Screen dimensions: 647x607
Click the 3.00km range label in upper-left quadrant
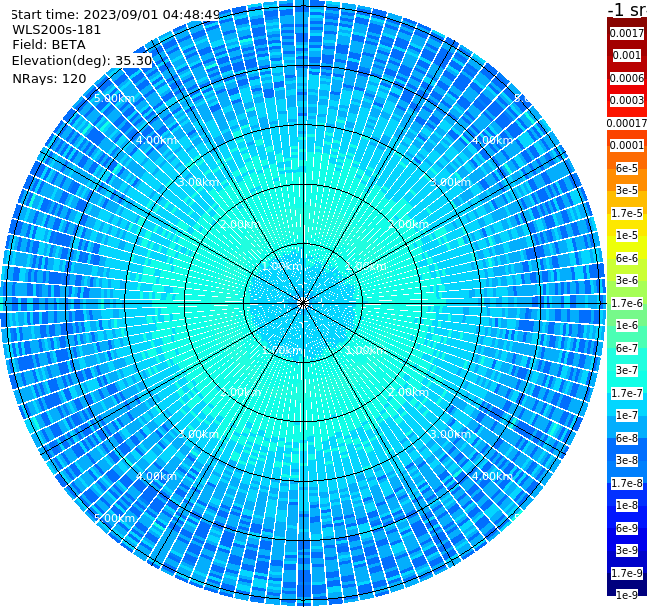[198, 182]
